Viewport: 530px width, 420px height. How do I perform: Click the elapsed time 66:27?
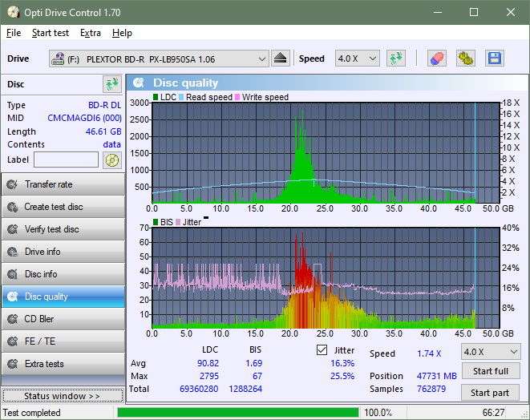[x=493, y=413]
